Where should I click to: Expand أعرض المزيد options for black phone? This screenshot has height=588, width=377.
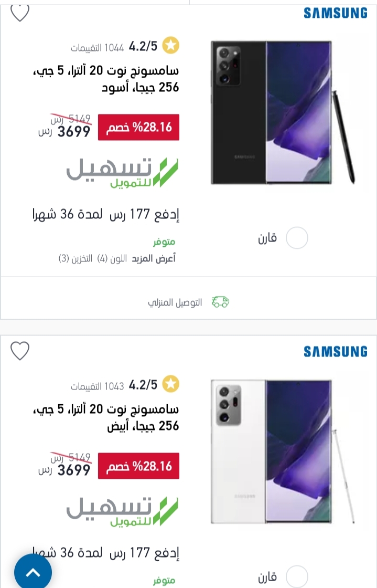point(154,258)
